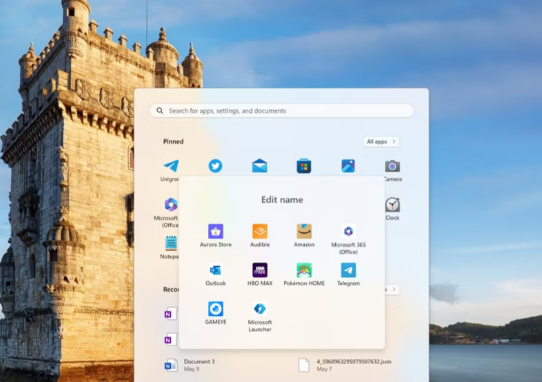Open HBO MAX app
The image size is (542, 382).
pyautogui.click(x=260, y=274)
